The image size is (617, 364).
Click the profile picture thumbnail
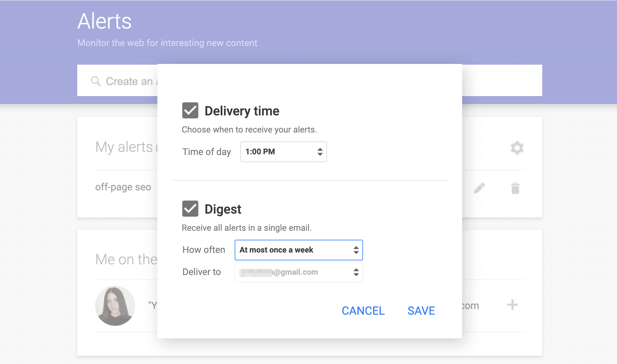click(x=115, y=306)
